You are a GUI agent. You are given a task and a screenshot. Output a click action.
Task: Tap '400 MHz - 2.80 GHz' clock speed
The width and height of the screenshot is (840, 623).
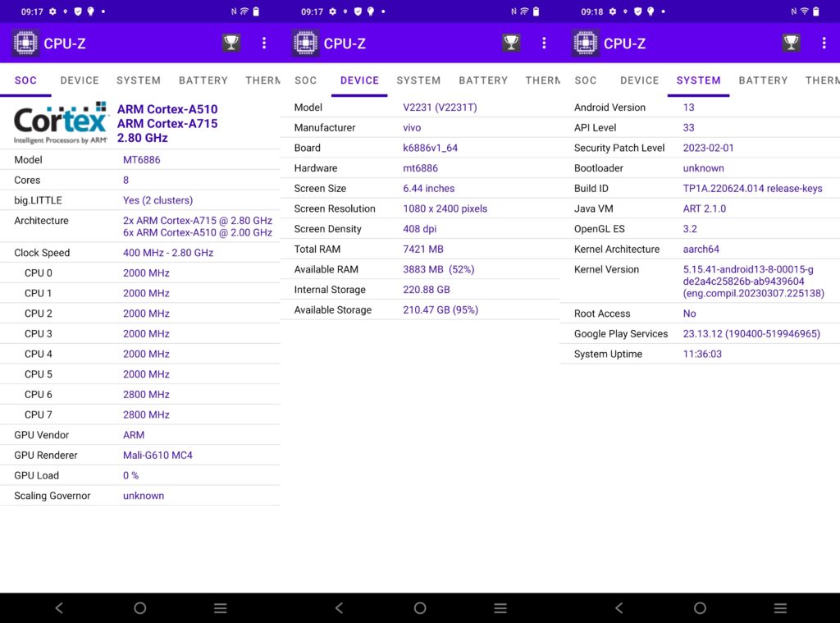168,253
